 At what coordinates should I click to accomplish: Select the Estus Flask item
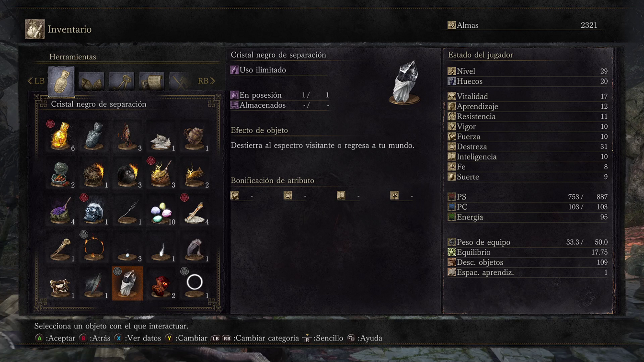(x=60, y=136)
